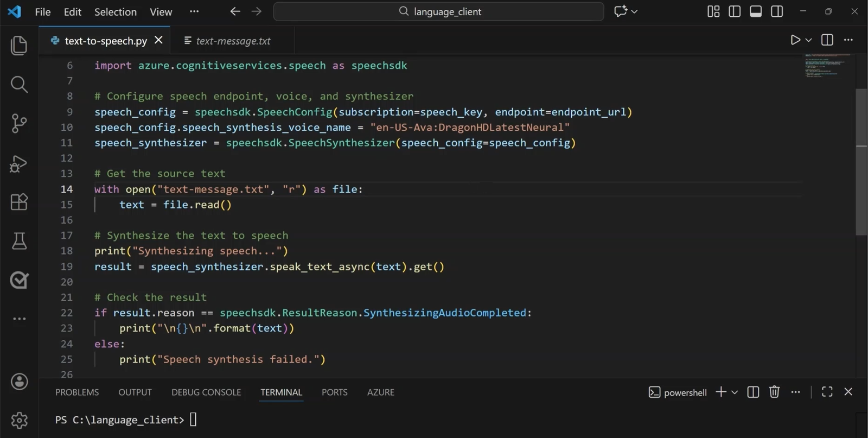Open the Edit menu

click(x=73, y=11)
